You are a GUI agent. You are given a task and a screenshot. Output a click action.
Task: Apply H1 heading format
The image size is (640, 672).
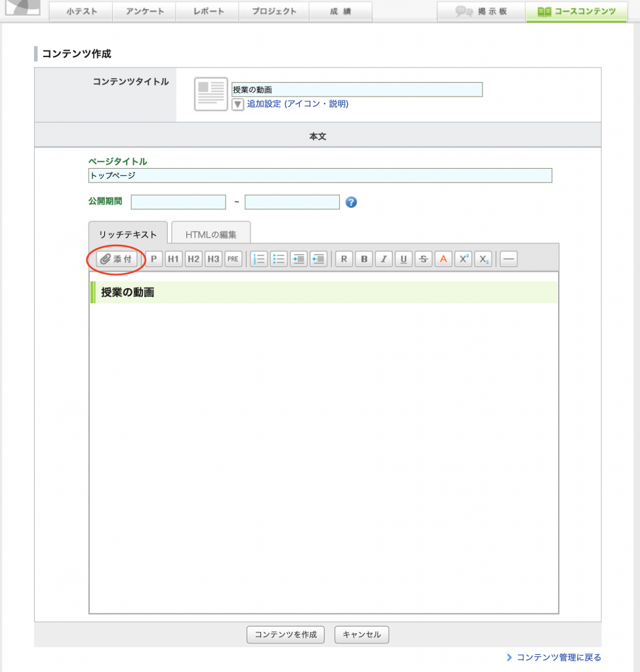pos(173,259)
